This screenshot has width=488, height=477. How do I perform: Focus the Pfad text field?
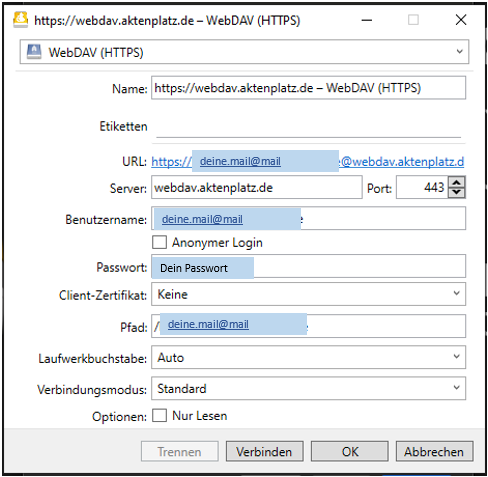308,326
